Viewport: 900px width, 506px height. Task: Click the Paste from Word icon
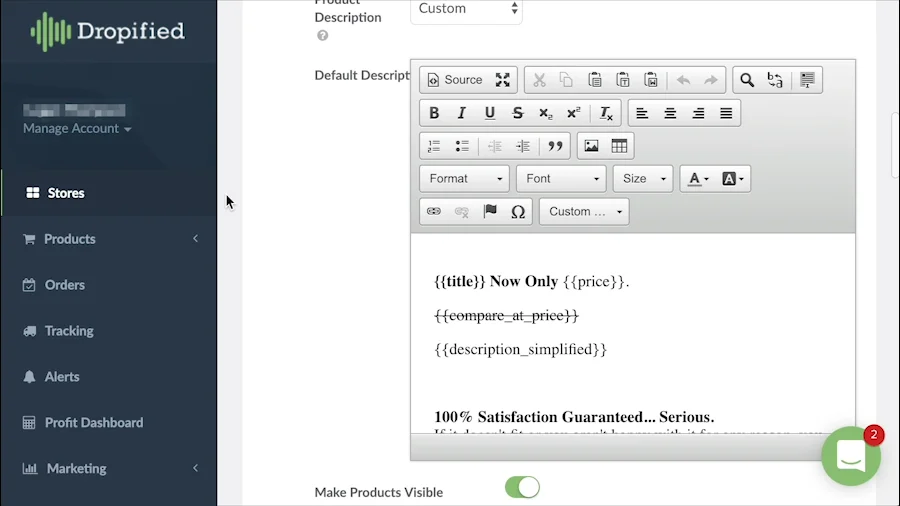coord(651,80)
